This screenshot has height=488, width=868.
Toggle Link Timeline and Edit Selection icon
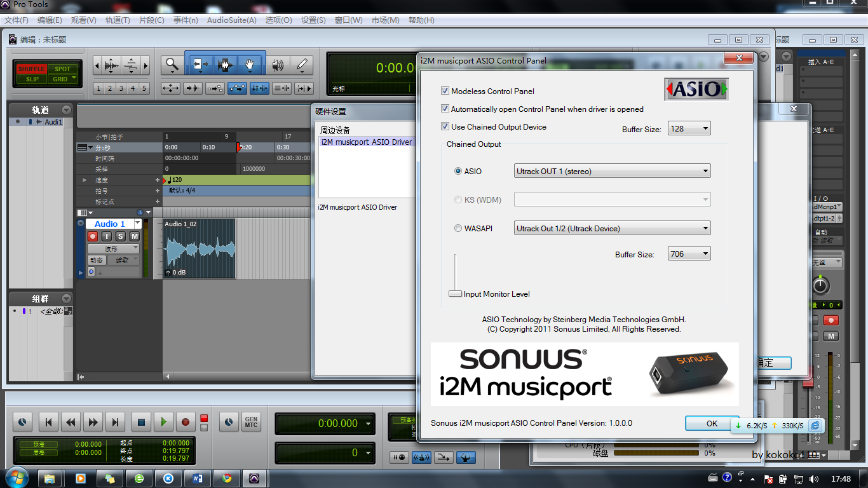pos(259,88)
